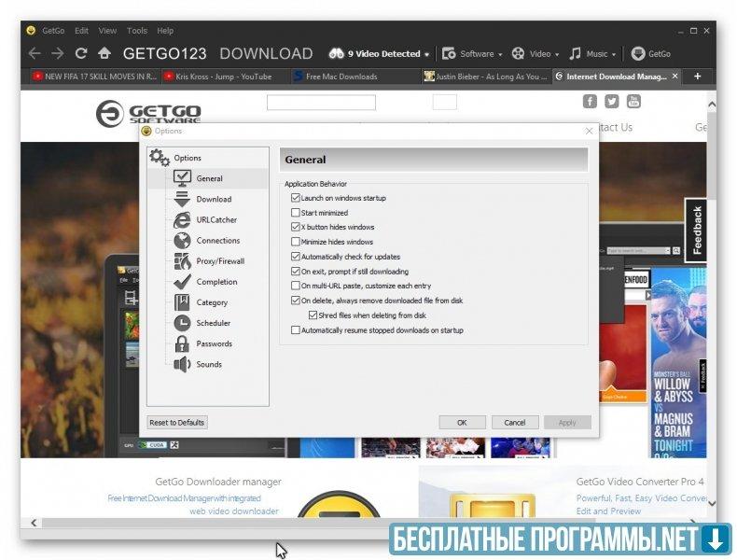737x560 pixels.
Task: Open a new tab with plus icon
Action: coord(698,77)
